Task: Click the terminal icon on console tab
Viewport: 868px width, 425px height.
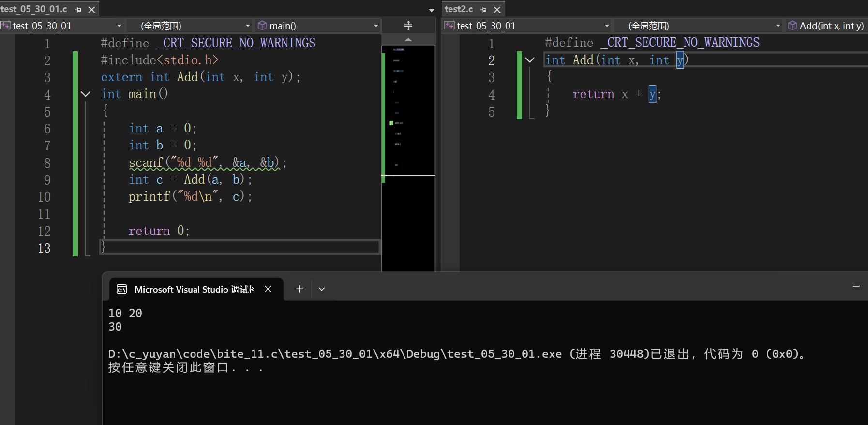Action: click(x=122, y=289)
